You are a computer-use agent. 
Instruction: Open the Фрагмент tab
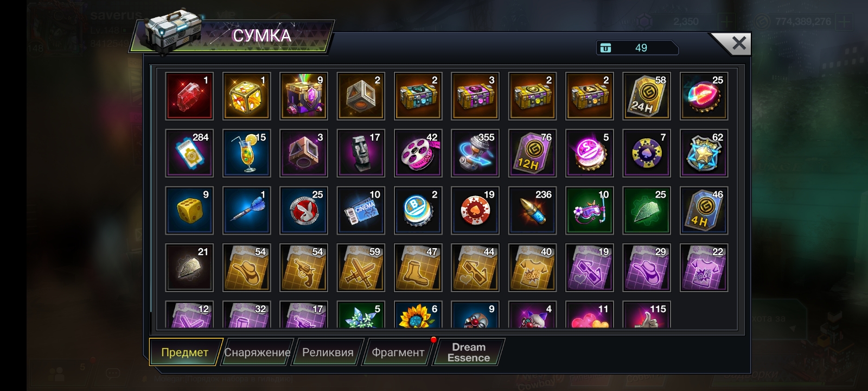click(x=398, y=352)
